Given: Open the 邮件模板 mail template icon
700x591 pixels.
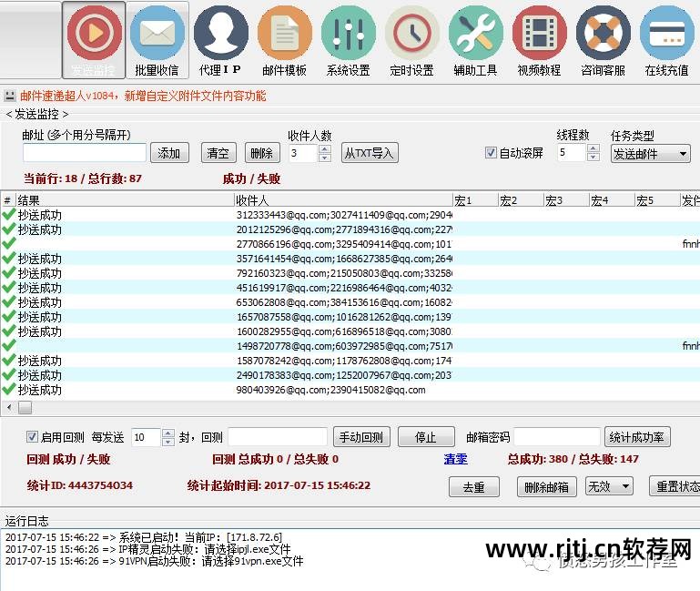Looking at the screenshot, I should (x=284, y=40).
